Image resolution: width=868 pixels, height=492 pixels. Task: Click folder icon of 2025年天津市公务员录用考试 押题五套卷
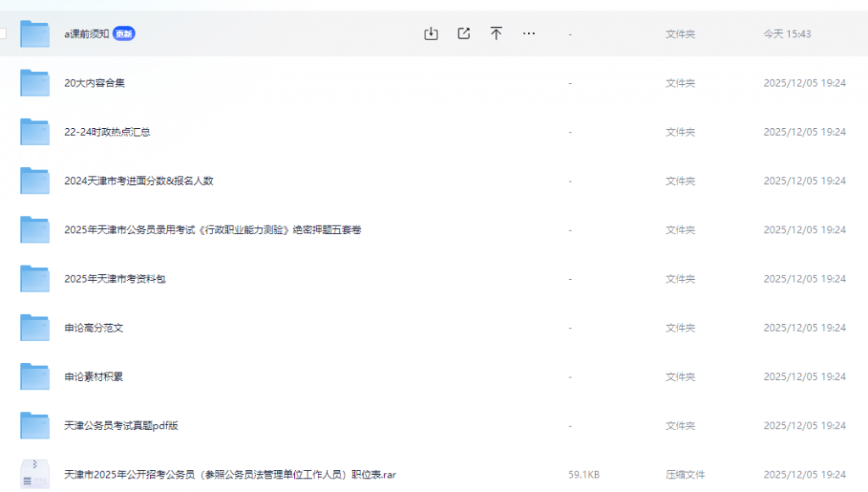[x=35, y=230]
